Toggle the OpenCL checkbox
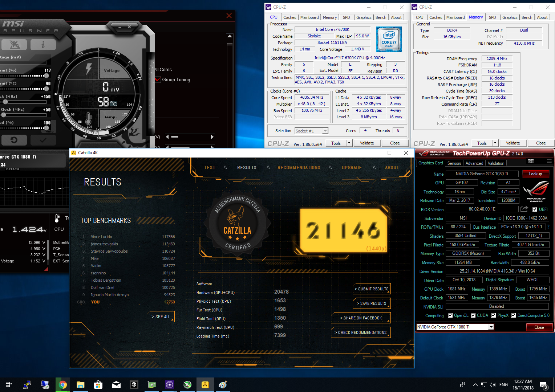 pos(450,315)
